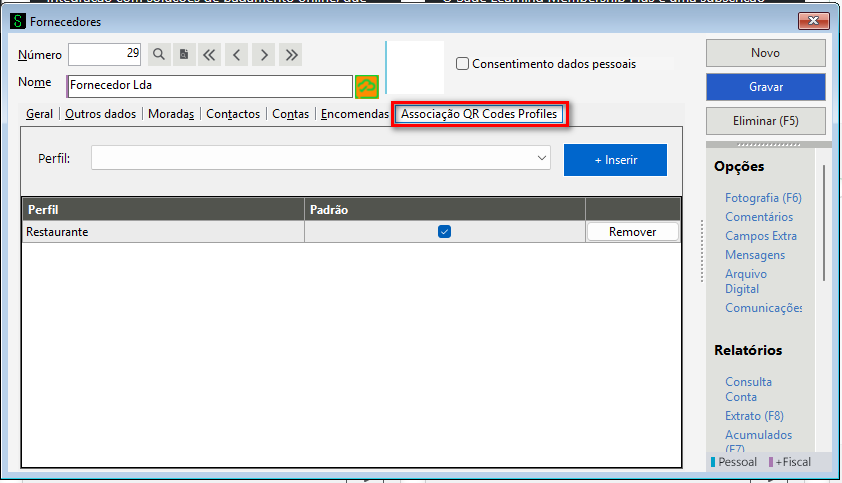Expand the Perfil dropdown list
Screen dimensions: 842x483
tap(541, 158)
